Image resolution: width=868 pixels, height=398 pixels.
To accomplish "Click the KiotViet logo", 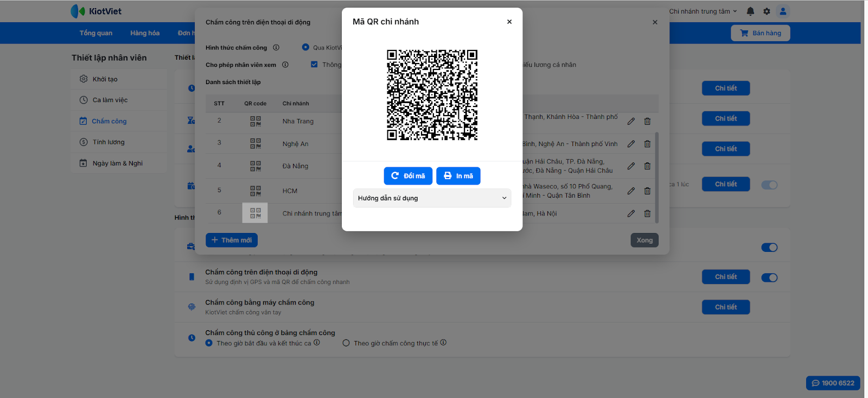I will click(96, 11).
